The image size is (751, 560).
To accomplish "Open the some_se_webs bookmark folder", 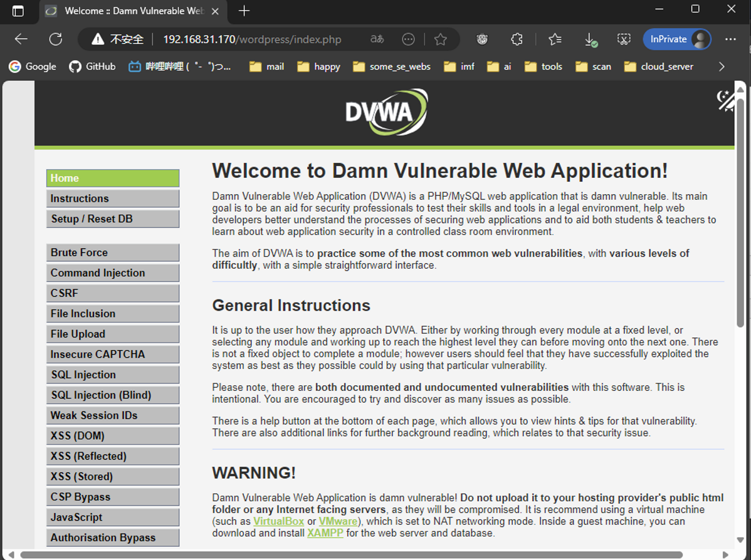I will click(392, 66).
